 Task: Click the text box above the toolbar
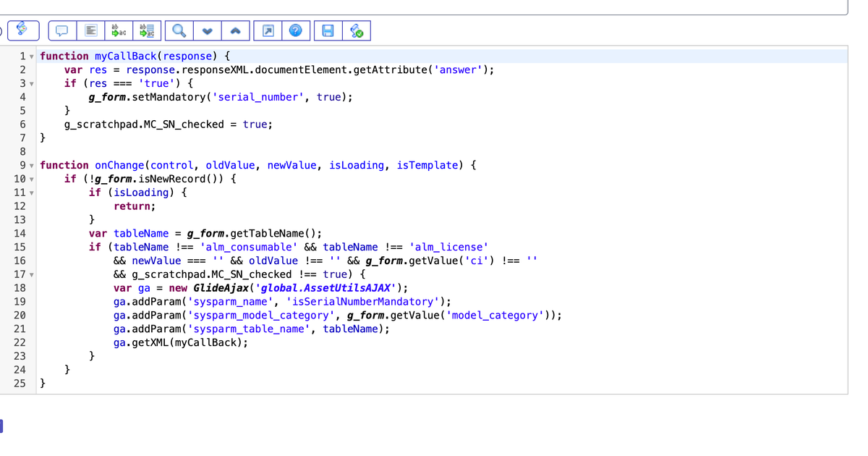tap(424, 7)
